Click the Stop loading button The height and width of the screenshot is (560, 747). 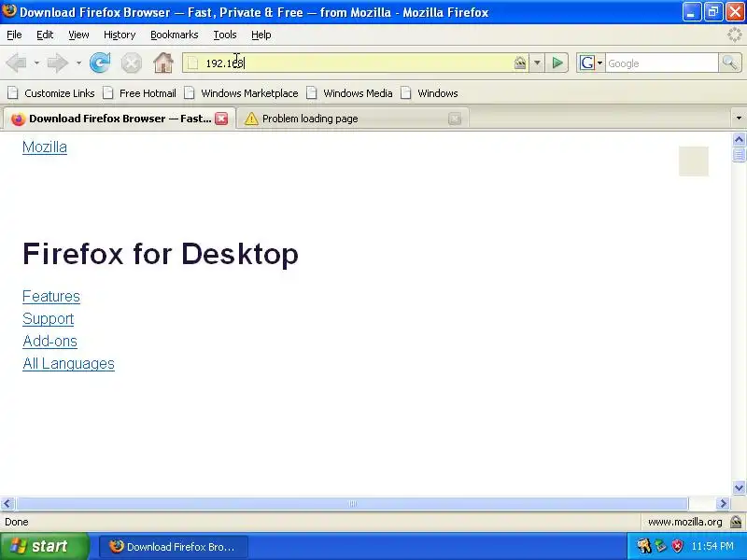click(132, 63)
